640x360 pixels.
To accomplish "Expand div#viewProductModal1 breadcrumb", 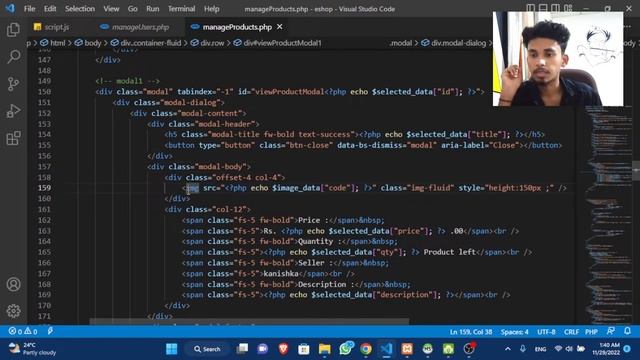I will (x=278, y=43).
